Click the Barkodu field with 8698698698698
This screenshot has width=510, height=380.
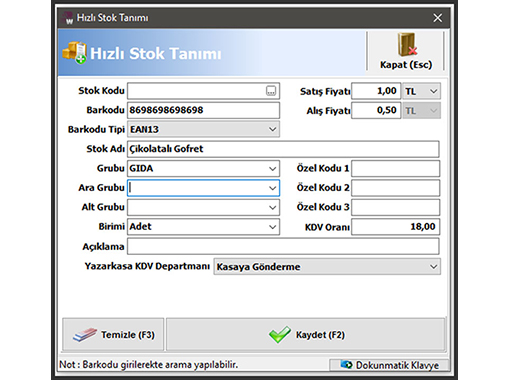203,110
